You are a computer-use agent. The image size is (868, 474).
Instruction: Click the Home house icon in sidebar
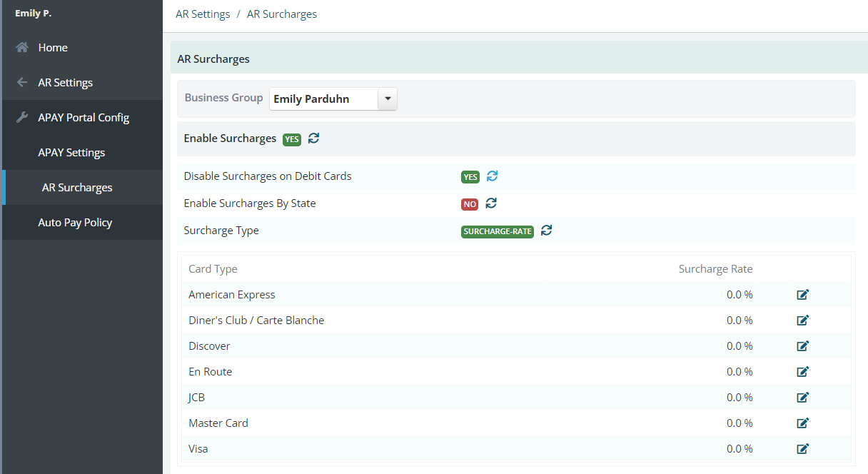[23, 48]
